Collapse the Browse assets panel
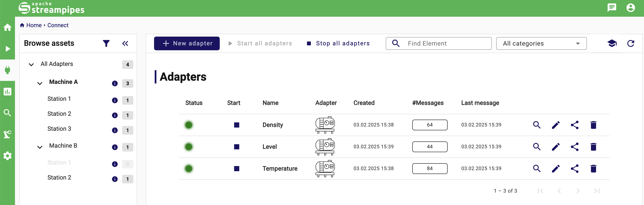Image resolution: width=644 pixels, height=205 pixels. 125,43
